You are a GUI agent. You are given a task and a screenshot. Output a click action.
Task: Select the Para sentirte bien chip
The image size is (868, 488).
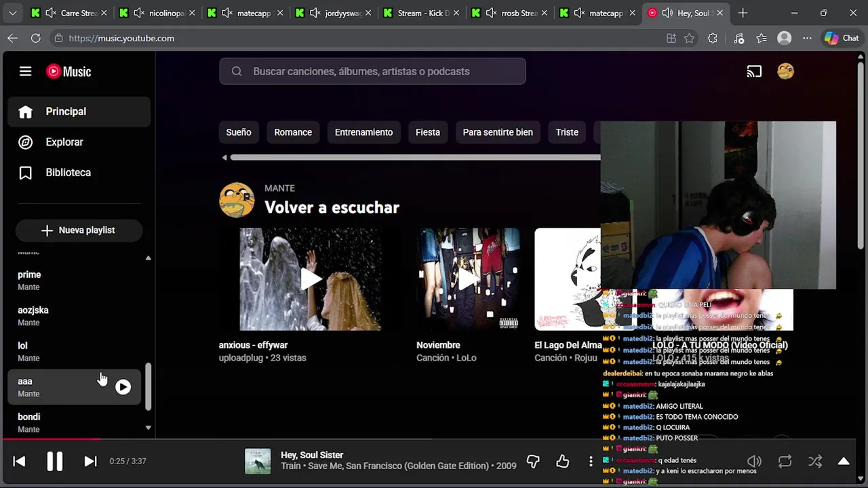coord(498,132)
